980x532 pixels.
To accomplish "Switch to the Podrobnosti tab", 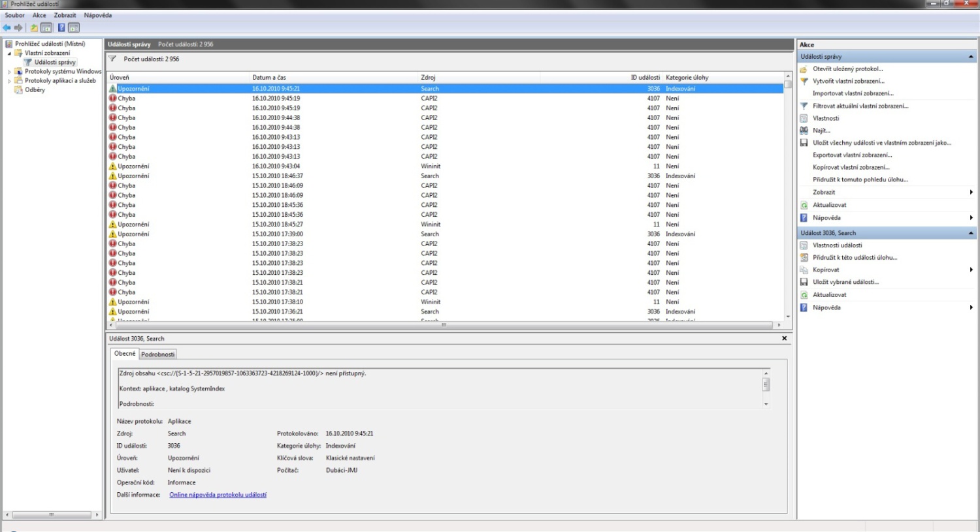I will tap(158, 354).
